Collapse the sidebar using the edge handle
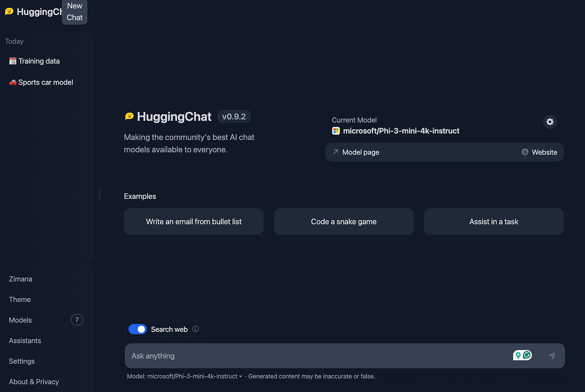 pos(99,194)
